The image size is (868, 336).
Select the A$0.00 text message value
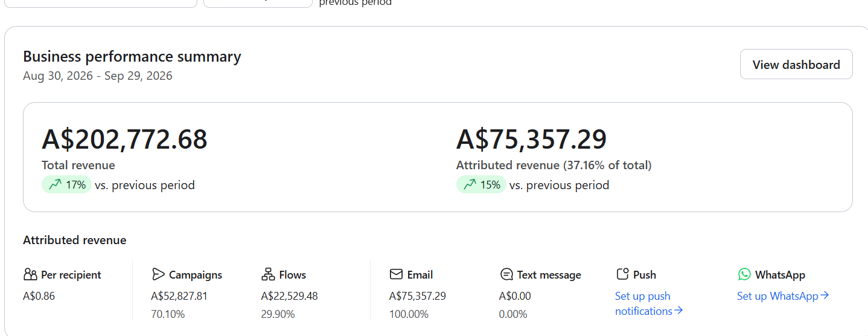515,296
